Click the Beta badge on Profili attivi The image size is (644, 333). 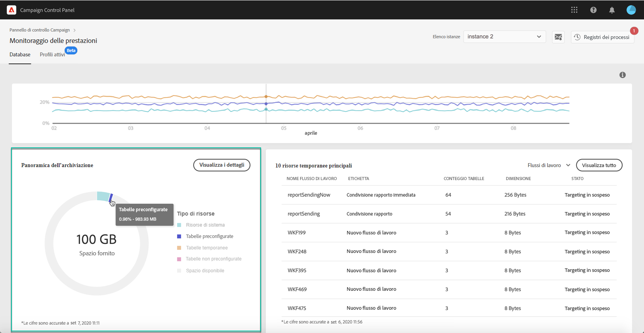pos(71,50)
